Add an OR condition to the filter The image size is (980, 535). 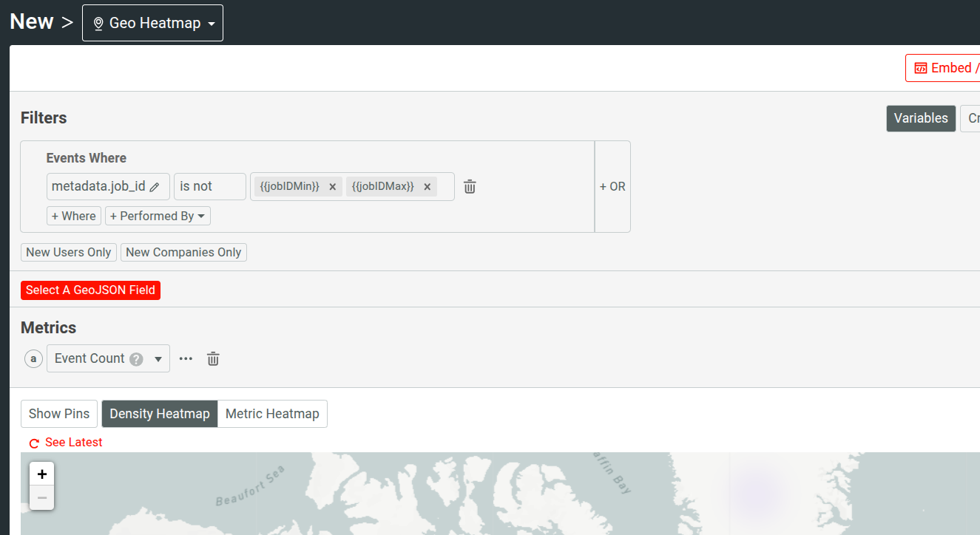point(612,186)
